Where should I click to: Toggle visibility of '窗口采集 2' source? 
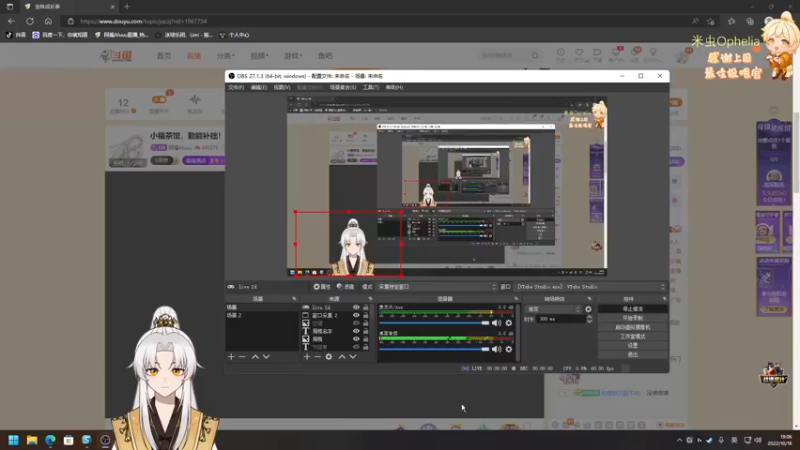pyautogui.click(x=356, y=315)
